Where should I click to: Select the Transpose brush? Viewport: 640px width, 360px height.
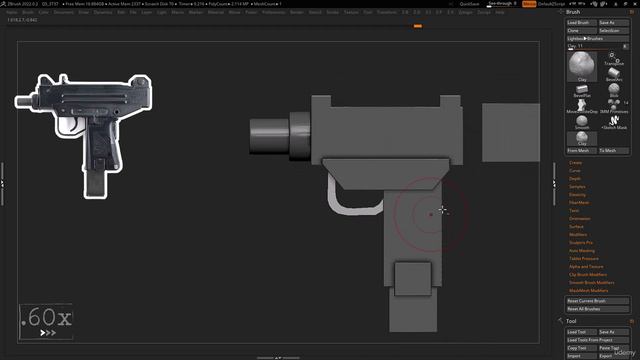(614, 59)
